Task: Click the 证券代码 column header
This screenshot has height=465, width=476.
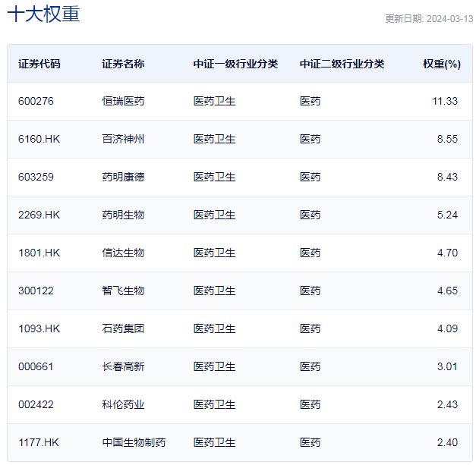Action: click(x=39, y=64)
